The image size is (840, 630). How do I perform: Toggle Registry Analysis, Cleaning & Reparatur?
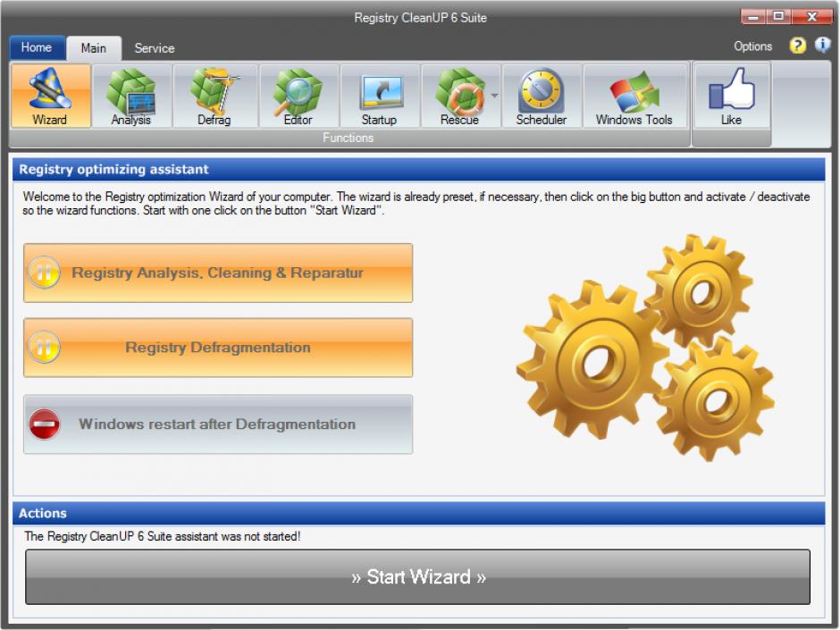click(218, 273)
